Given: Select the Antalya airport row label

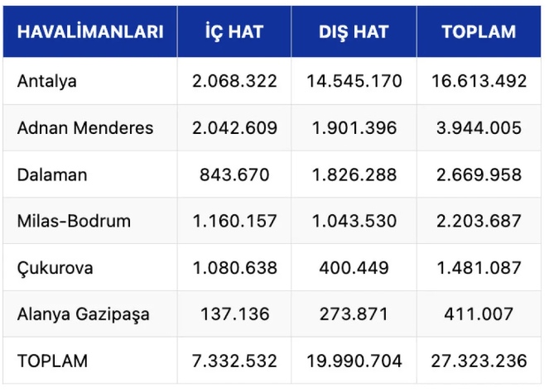Looking at the screenshot, I should pyautogui.click(x=47, y=81).
